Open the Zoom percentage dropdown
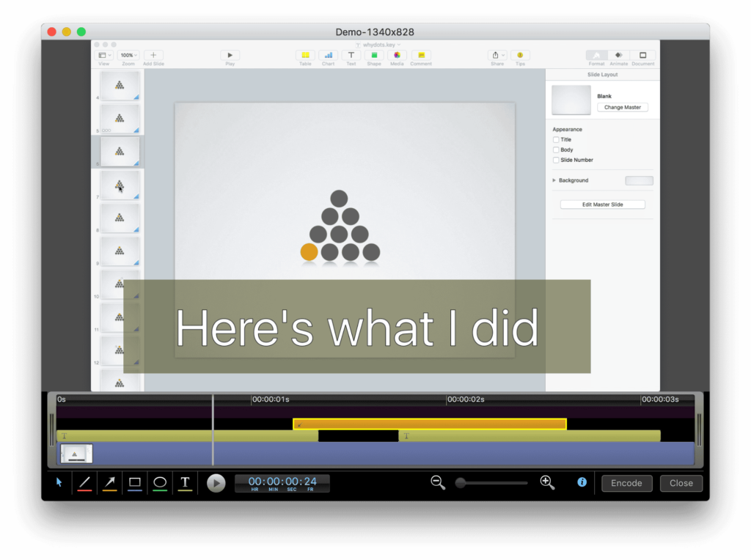751x560 pixels. 128,54
